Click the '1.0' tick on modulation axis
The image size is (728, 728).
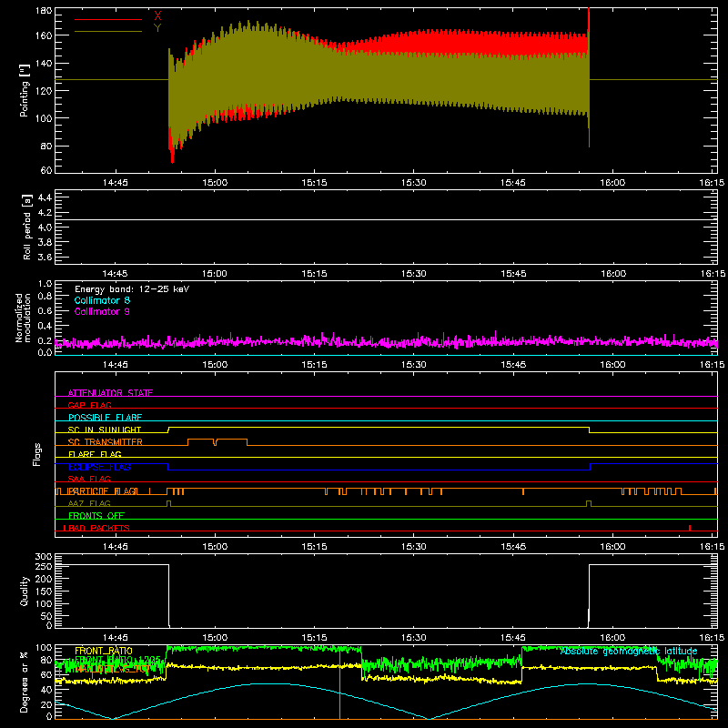pos(45,284)
